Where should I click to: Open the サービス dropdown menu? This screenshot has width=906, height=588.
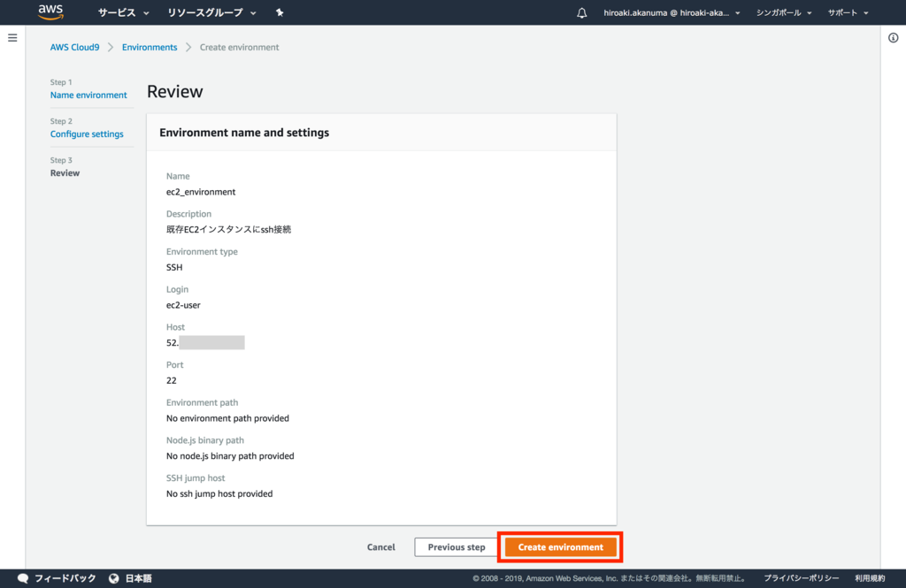pyautogui.click(x=123, y=12)
